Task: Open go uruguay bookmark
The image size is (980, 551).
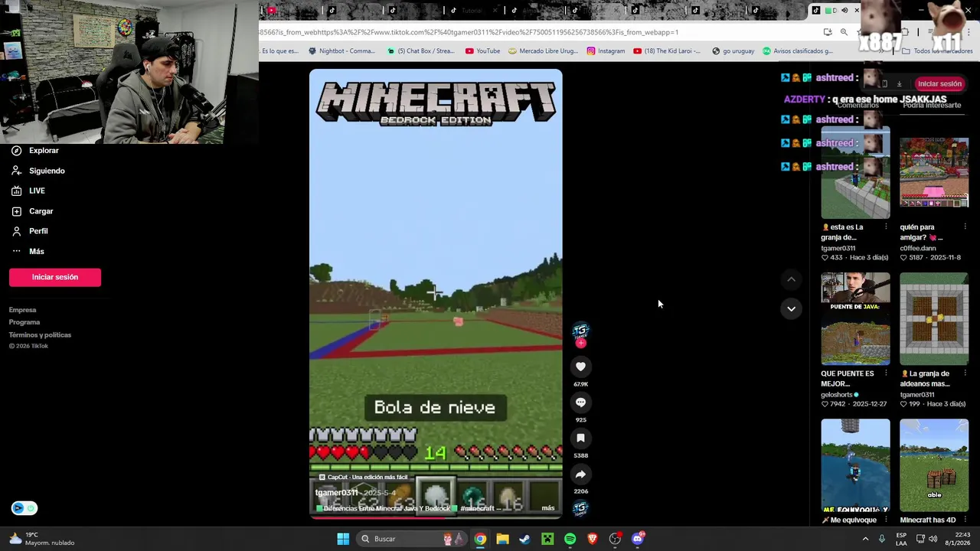Action: 733,51
